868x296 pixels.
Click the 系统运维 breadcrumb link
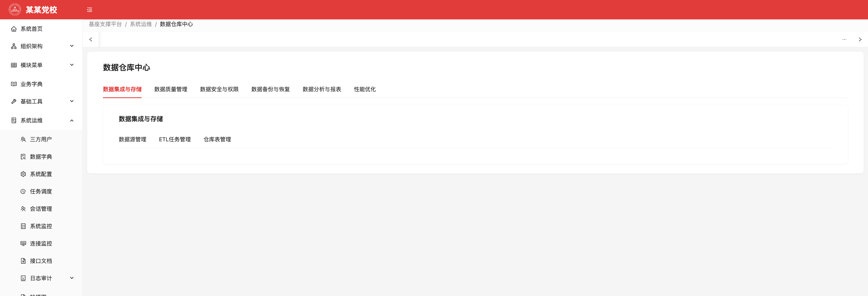[x=141, y=24]
